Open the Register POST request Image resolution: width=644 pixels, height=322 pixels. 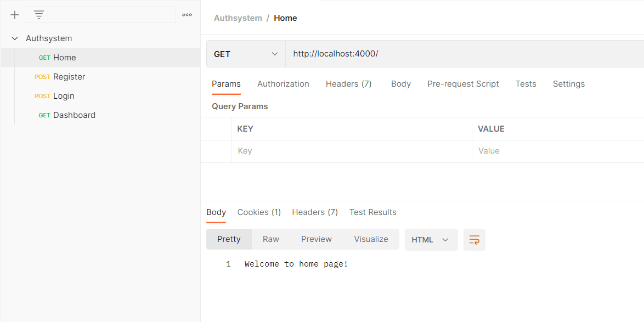tap(100, 77)
